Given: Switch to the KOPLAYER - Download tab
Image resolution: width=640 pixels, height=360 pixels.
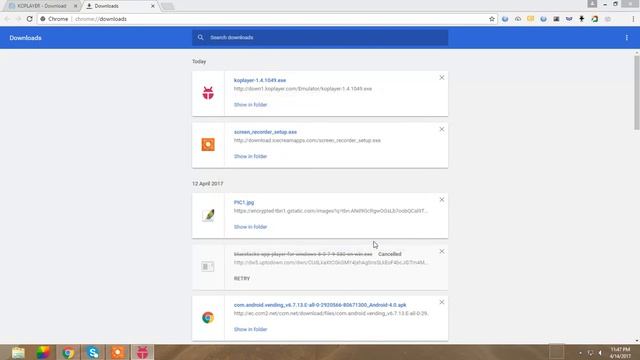Looking at the screenshot, I should 41,6.
